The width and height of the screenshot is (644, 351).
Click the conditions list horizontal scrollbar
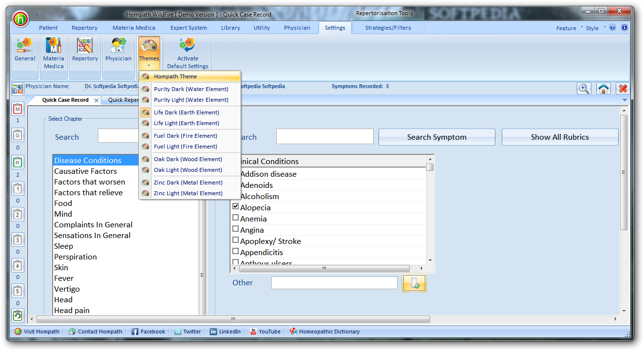tap(324, 268)
